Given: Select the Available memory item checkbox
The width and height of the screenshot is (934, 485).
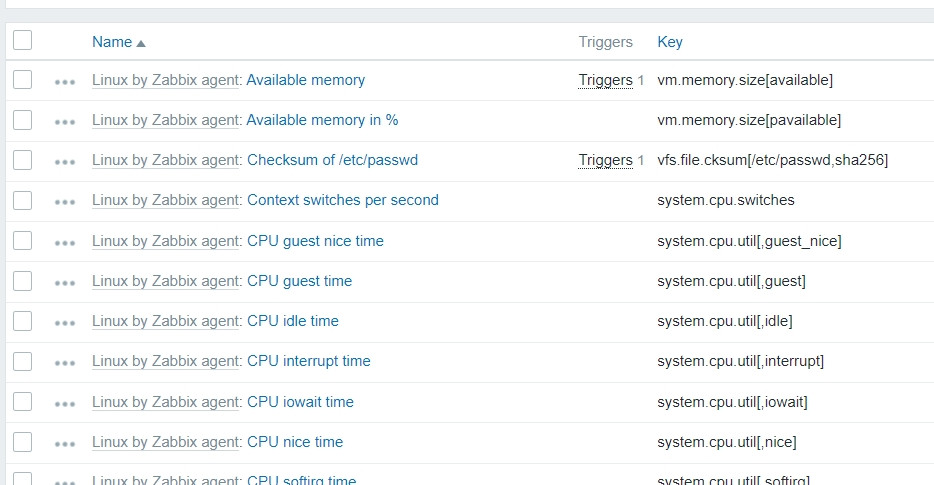Looking at the screenshot, I should (x=23, y=80).
